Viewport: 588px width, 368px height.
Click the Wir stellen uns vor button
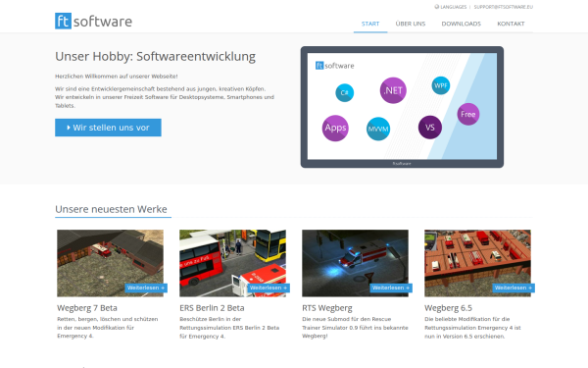click(108, 128)
